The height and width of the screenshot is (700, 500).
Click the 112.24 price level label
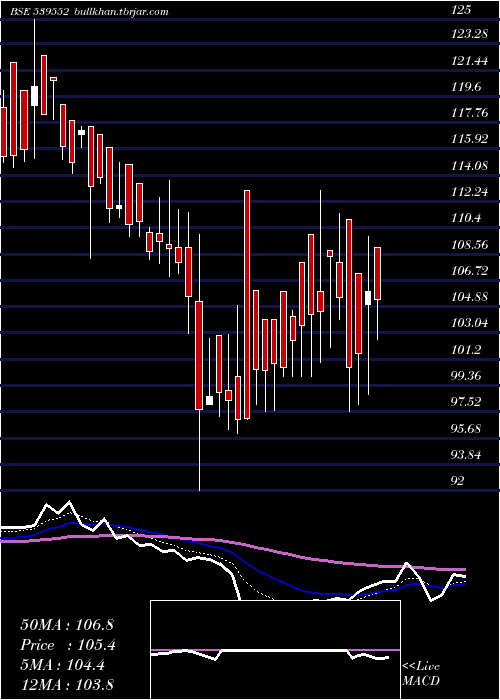470,192
